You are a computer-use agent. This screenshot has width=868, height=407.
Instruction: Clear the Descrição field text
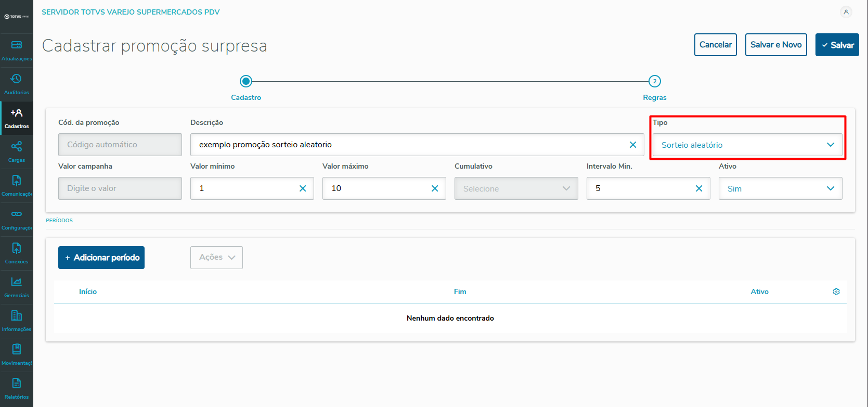pyautogui.click(x=633, y=145)
